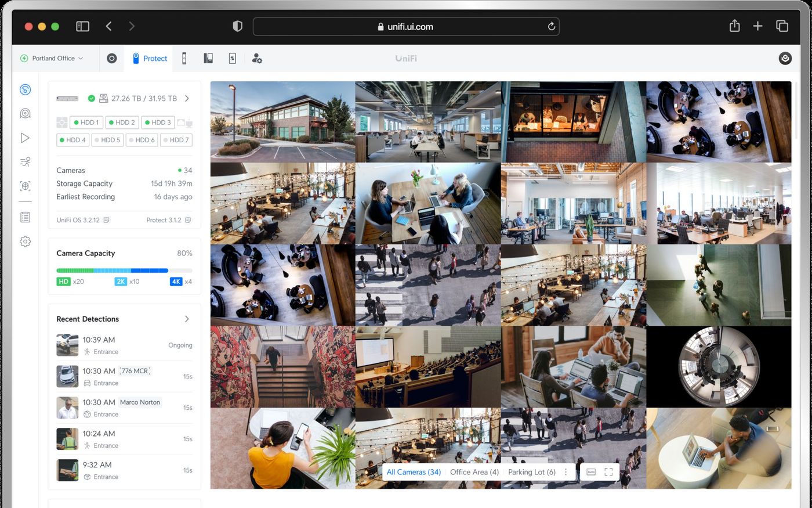The height and width of the screenshot is (508, 812).
Task: Reload the unifi.ui.com page
Action: coord(551,26)
